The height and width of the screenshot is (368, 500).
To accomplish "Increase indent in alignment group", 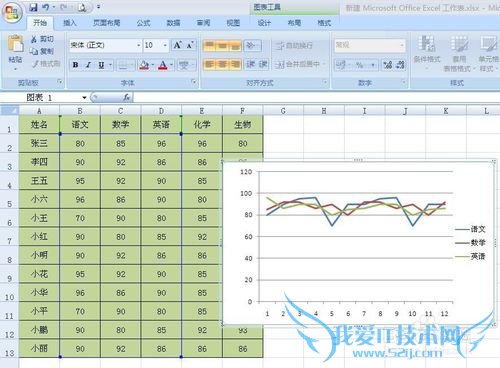I will point(263,64).
